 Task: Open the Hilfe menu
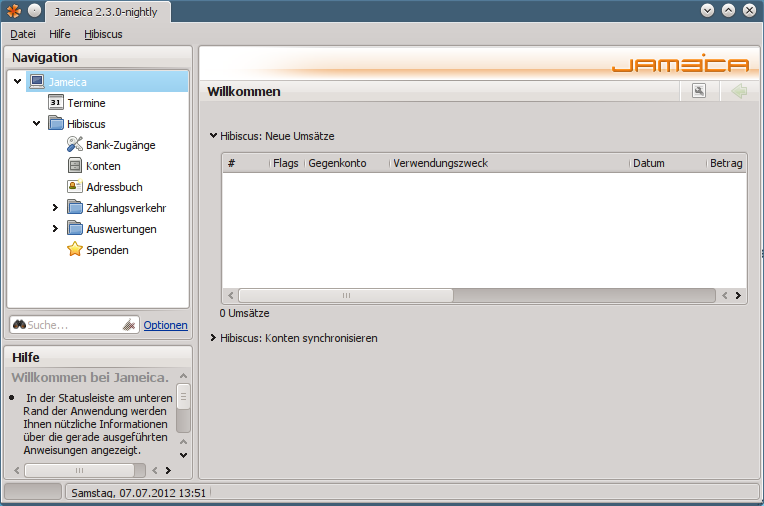click(x=59, y=34)
